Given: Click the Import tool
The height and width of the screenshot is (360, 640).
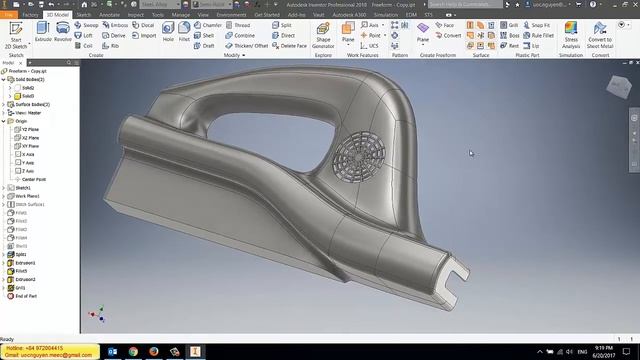Looking at the screenshot, I should click(x=144, y=36).
